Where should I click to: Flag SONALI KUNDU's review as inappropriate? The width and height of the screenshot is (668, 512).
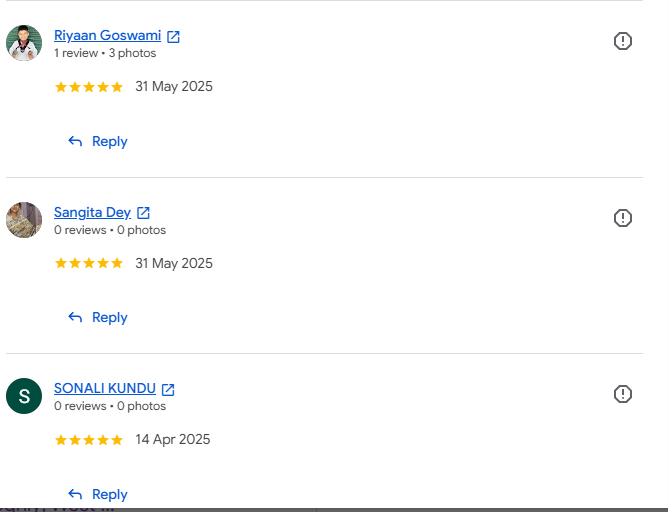pyautogui.click(x=622, y=394)
